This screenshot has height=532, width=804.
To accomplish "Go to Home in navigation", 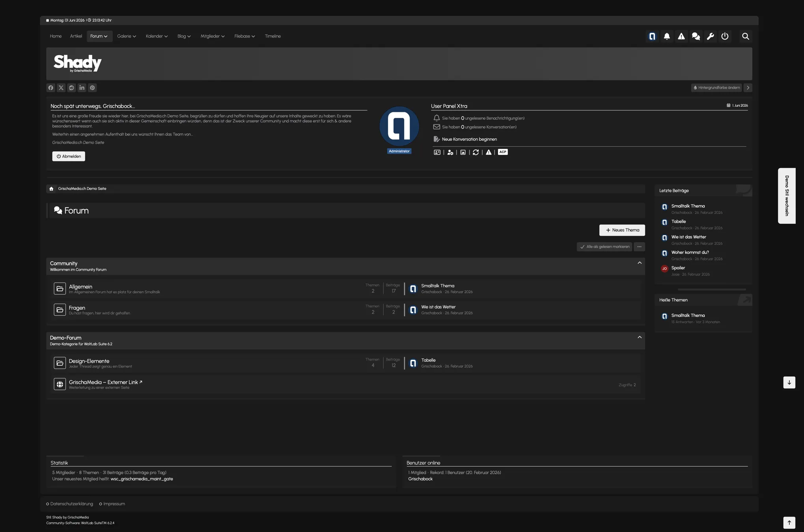I will point(56,36).
